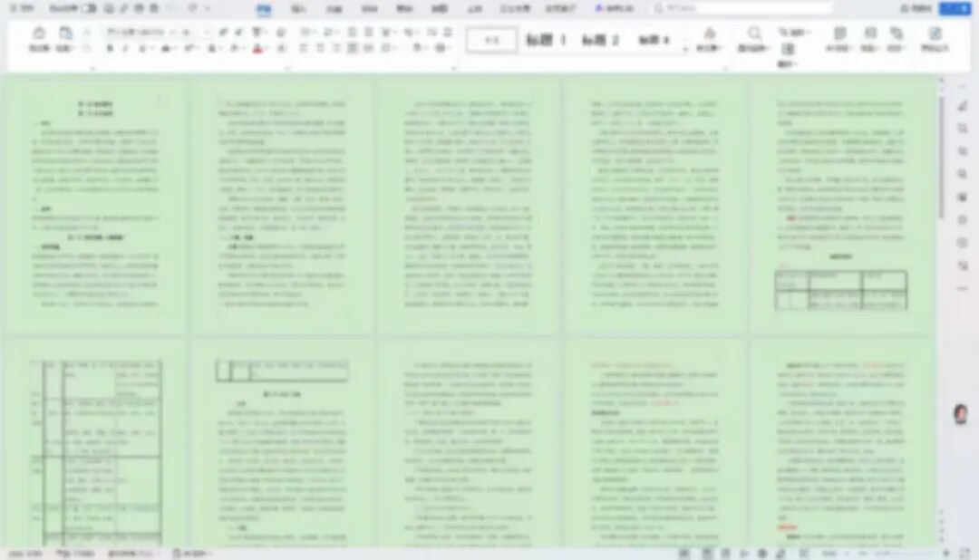The height and width of the screenshot is (560, 979).
Task: Open the text layout tool next to styles
Action: (709, 39)
